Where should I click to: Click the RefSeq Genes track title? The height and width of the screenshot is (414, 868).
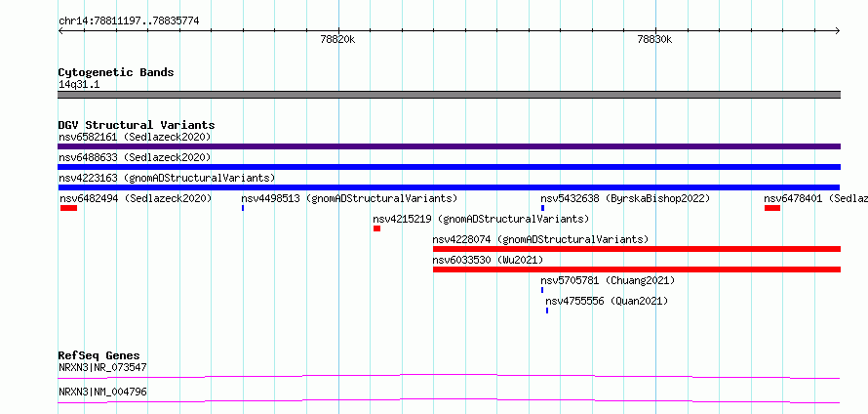(99, 355)
